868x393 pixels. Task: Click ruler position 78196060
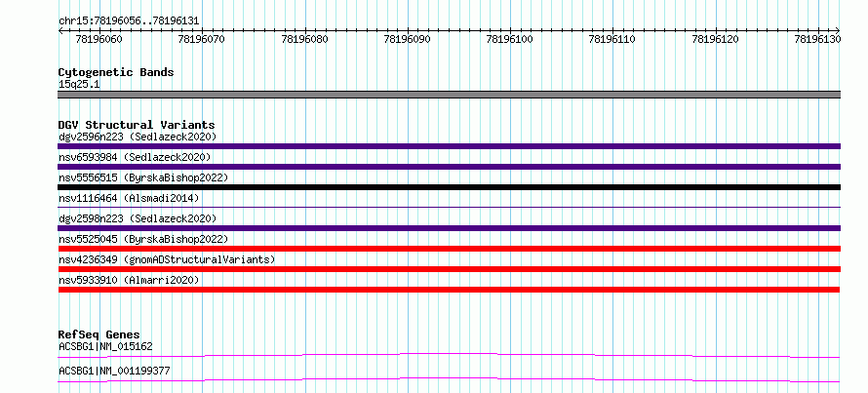tap(99, 39)
